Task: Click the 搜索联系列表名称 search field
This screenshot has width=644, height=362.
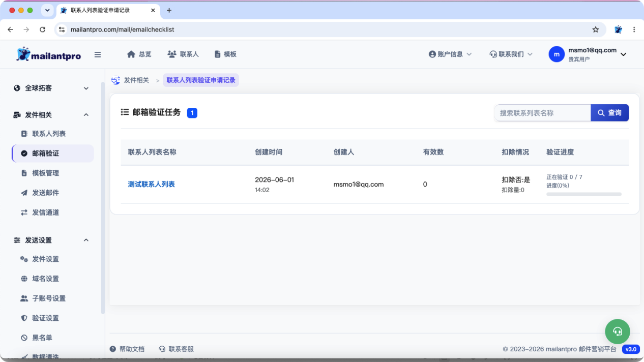Action: click(542, 113)
